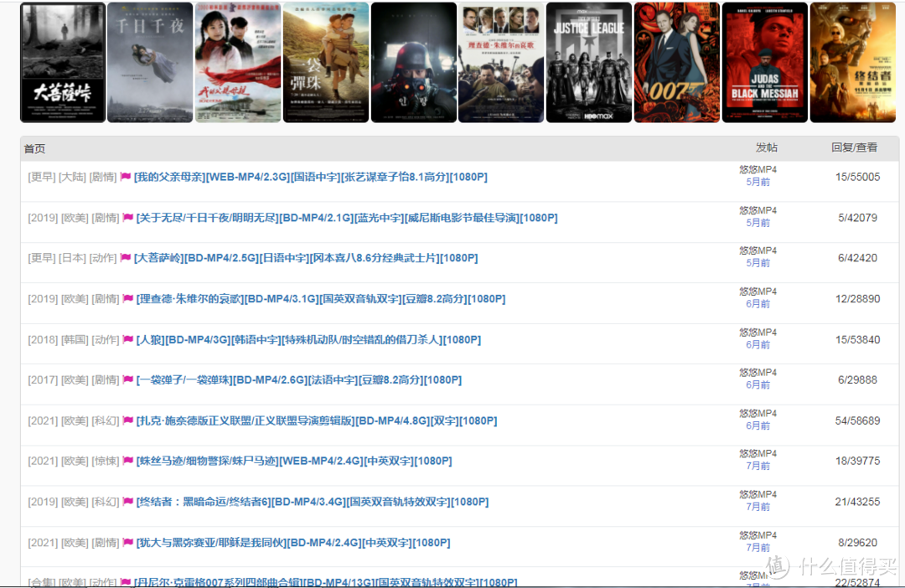Click the pink flag icon beside 大菩萨岭 thread
Image resolution: width=905 pixels, height=588 pixels.
pyautogui.click(x=126, y=259)
